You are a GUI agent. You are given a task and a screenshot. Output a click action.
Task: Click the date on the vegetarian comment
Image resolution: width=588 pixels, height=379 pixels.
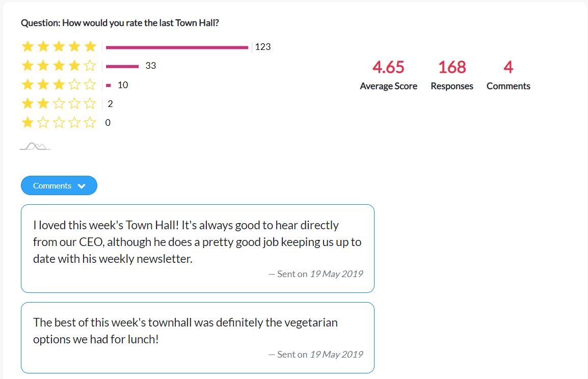336,354
